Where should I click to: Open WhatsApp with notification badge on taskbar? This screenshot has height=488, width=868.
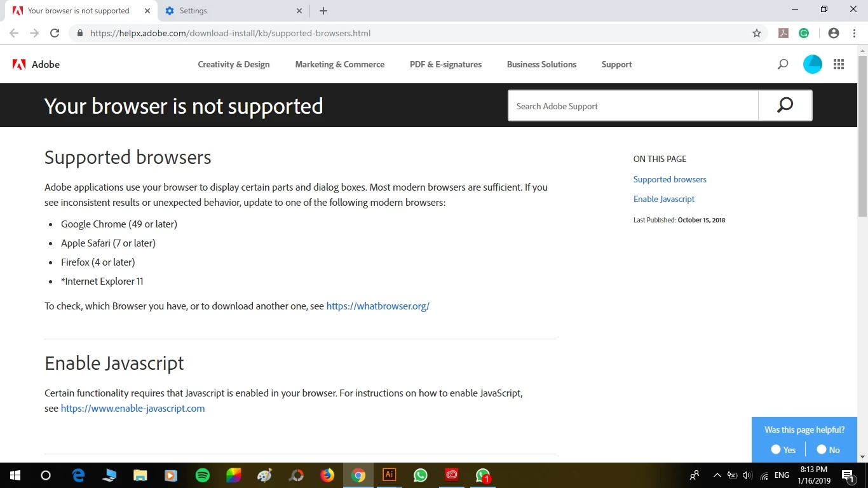pos(483,475)
